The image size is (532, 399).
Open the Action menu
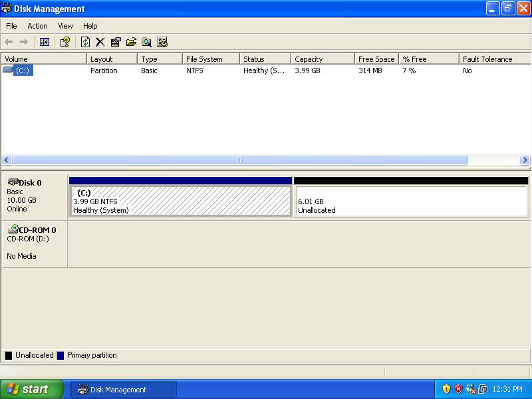37,26
